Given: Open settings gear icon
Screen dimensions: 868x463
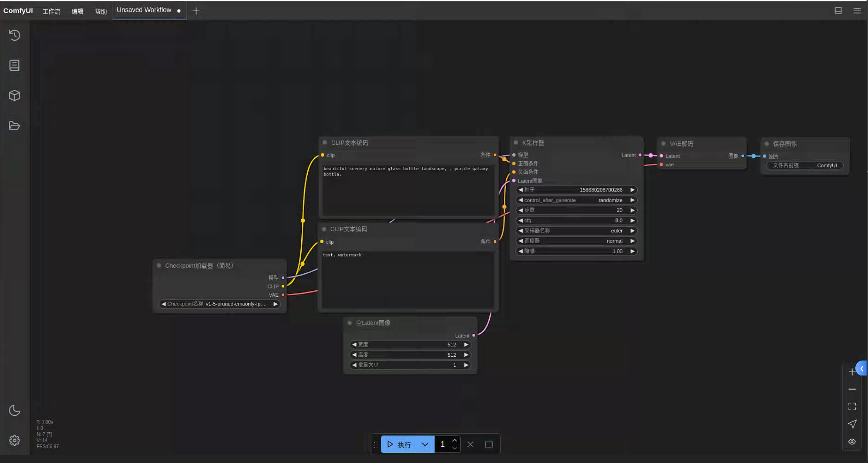Looking at the screenshot, I should [14, 440].
